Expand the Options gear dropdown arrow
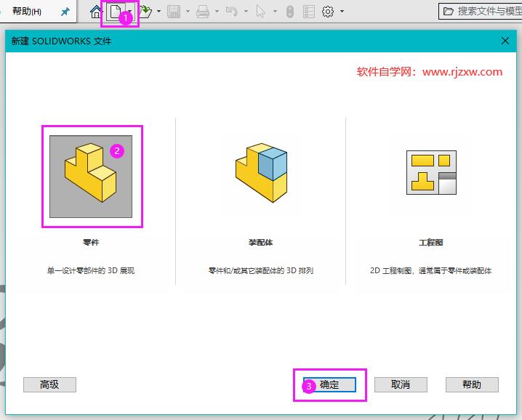 (342, 12)
